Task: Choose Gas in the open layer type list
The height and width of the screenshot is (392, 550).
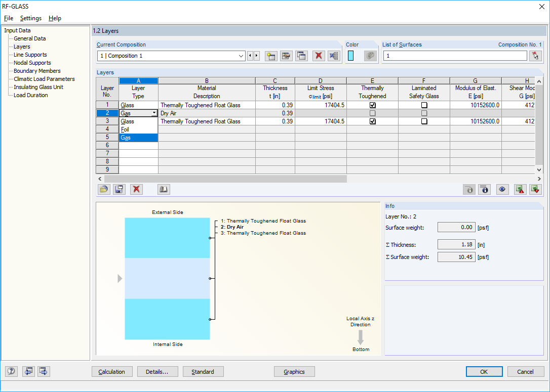Action: pos(126,137)
